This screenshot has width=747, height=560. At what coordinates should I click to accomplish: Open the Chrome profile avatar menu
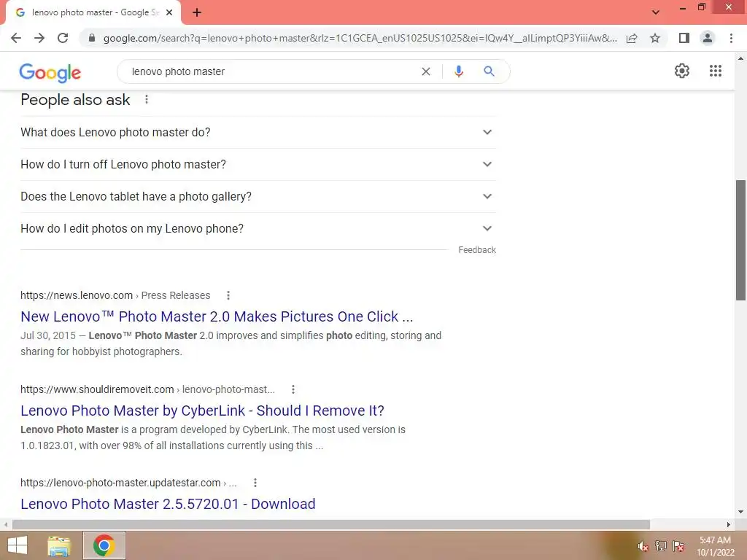click(x=708, y=38)
